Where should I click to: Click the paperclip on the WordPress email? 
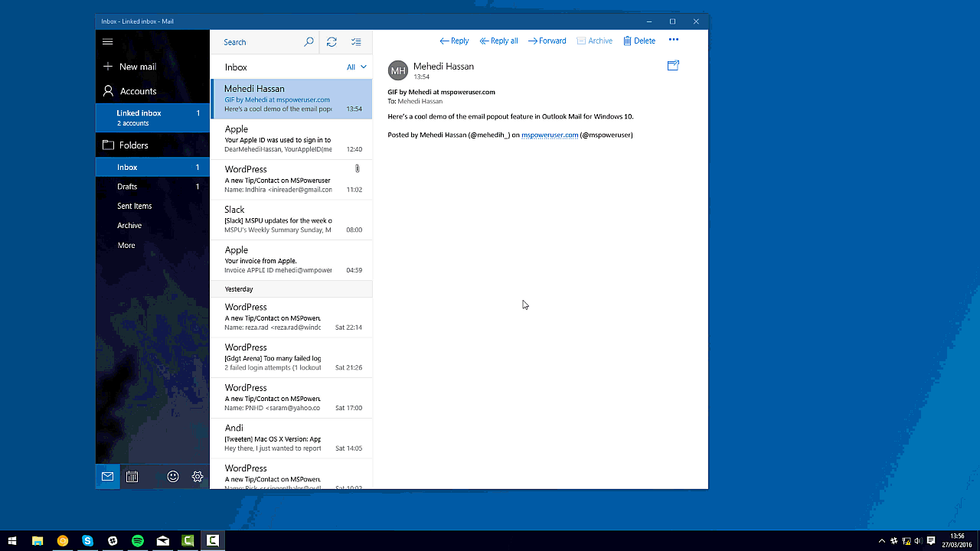click(356, 168)
